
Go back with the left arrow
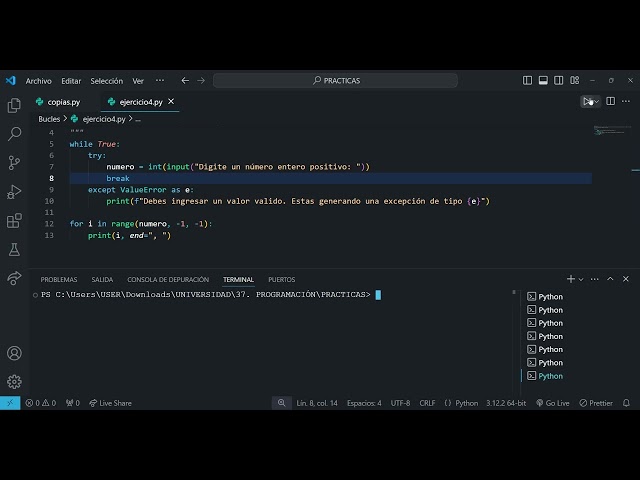[185, 80]
